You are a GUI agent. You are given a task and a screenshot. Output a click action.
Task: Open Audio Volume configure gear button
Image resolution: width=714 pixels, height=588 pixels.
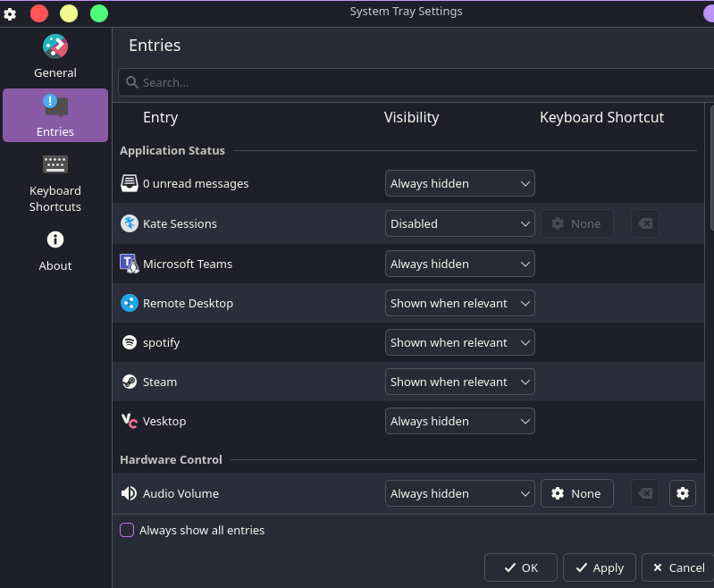point(682,493)
